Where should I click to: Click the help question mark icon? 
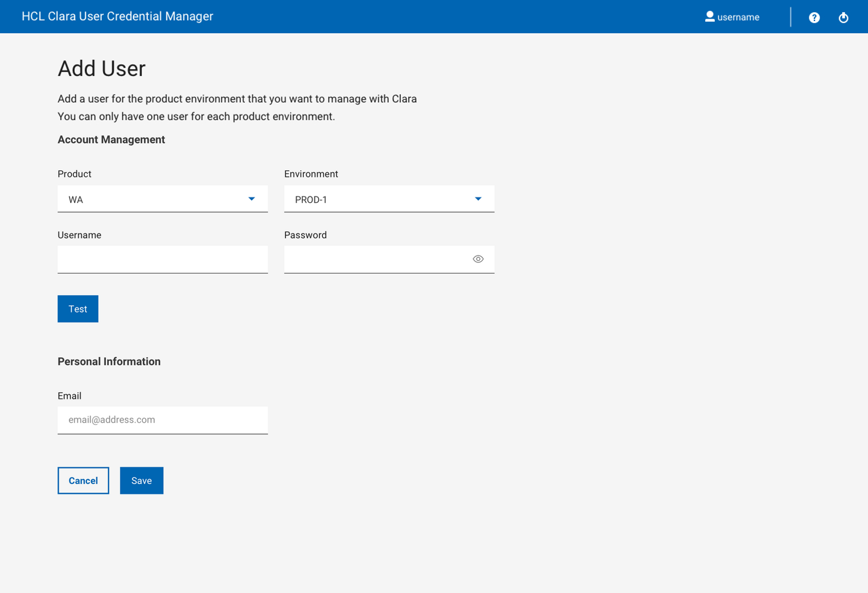tap(814, 17)
